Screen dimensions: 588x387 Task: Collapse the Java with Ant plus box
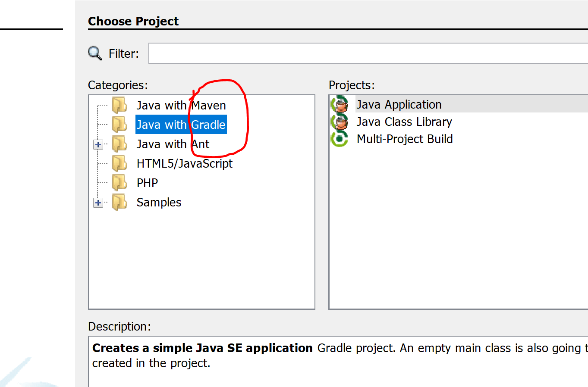pos(98,144)
